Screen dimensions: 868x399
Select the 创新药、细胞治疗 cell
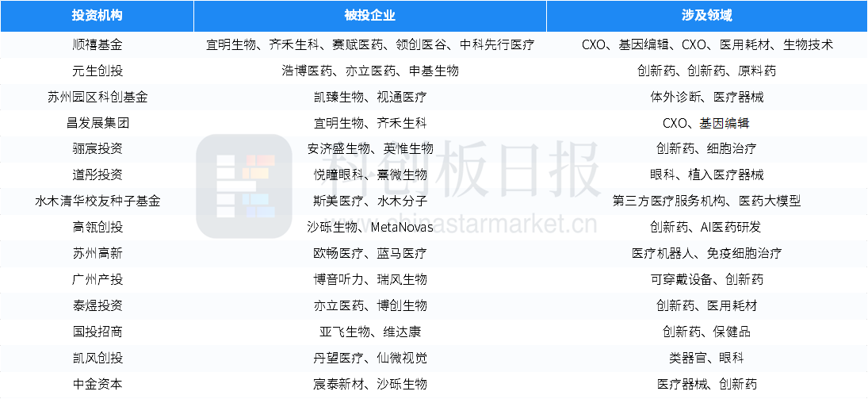click(x=707, y=149)
